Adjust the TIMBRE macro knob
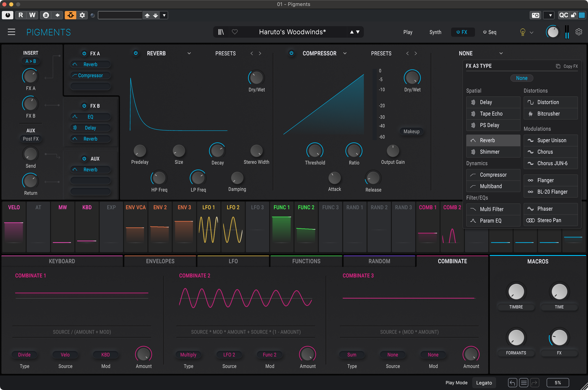The width and height of the screenshot is (588, 390). click(516, 291)
